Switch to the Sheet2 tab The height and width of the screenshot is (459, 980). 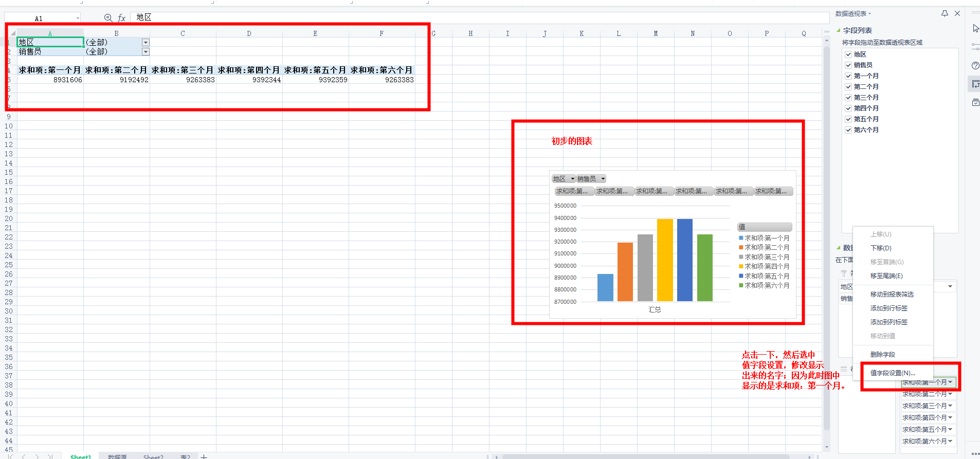click(x=153, y=456)
